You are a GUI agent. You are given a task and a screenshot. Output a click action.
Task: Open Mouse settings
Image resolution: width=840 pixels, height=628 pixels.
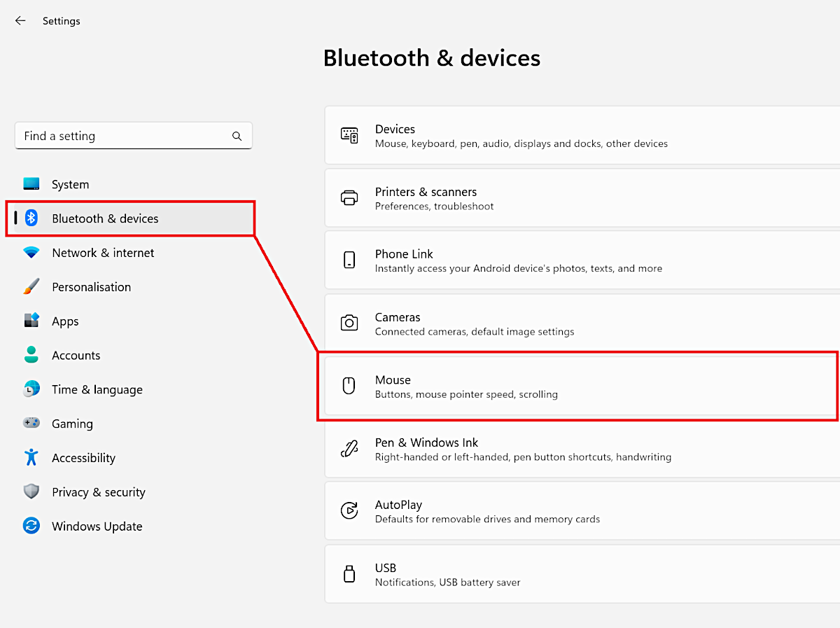tap(581, 386)
